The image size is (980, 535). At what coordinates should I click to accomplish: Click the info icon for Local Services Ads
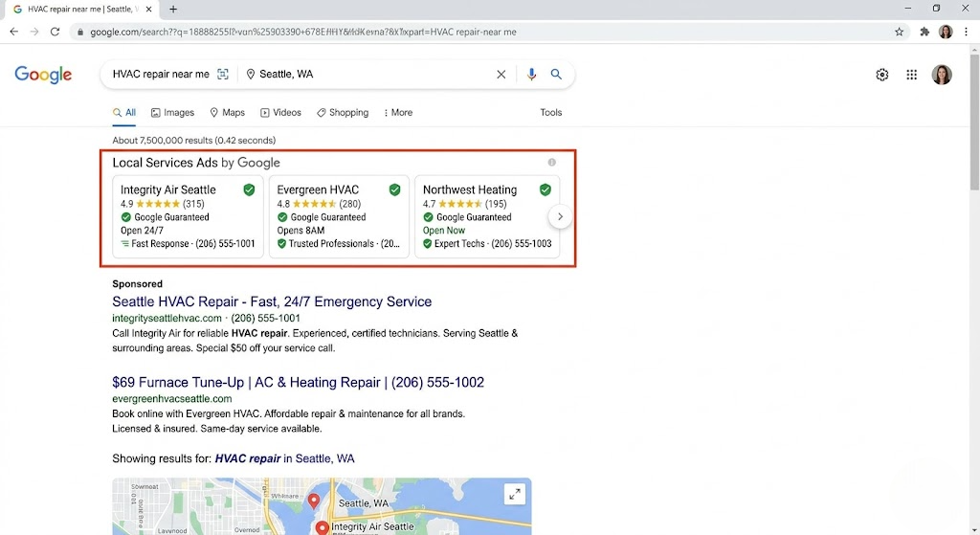point(552,163)
